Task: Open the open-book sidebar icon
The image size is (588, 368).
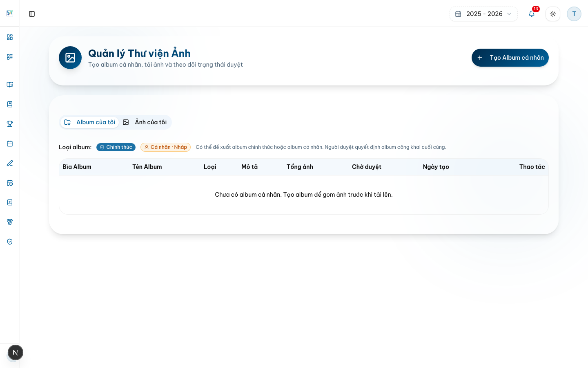Action: pyautogui.click(x=10, y=85)
